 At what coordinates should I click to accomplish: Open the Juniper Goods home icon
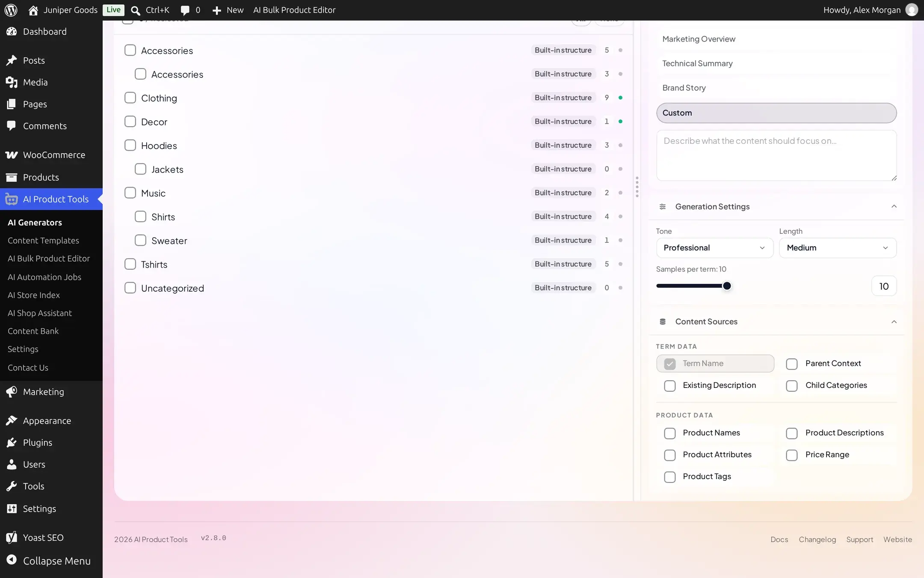point(33,10)
